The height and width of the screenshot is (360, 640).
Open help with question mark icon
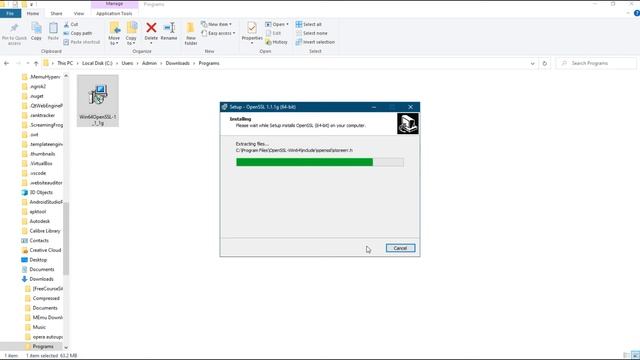tap(636, 13)
